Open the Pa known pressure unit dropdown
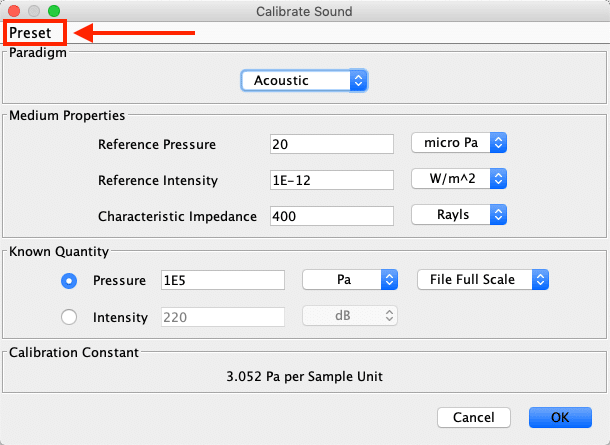610x445 pixels. pos(350,279)
